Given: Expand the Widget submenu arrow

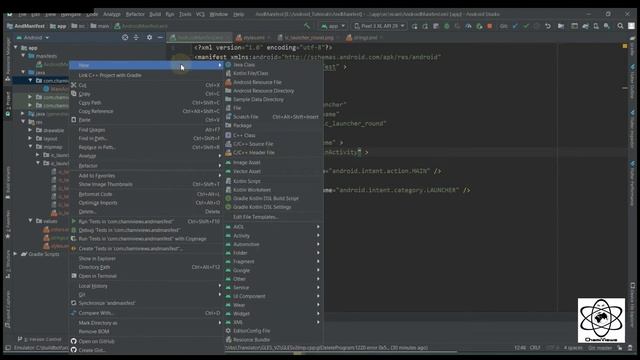Looking at the screenshot, I should click(x=318, y=313).
